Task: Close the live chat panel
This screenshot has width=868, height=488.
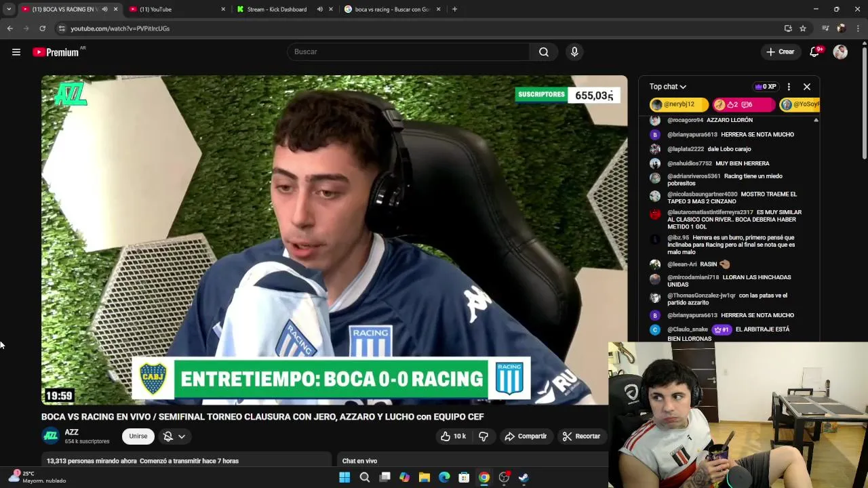Action: [x=807, y=87]
